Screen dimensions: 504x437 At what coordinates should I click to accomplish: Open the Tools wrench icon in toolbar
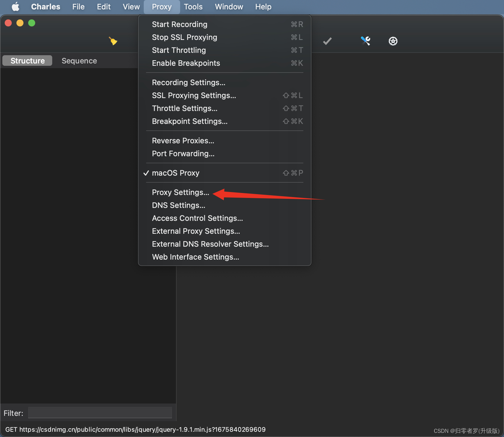point(366,41)
